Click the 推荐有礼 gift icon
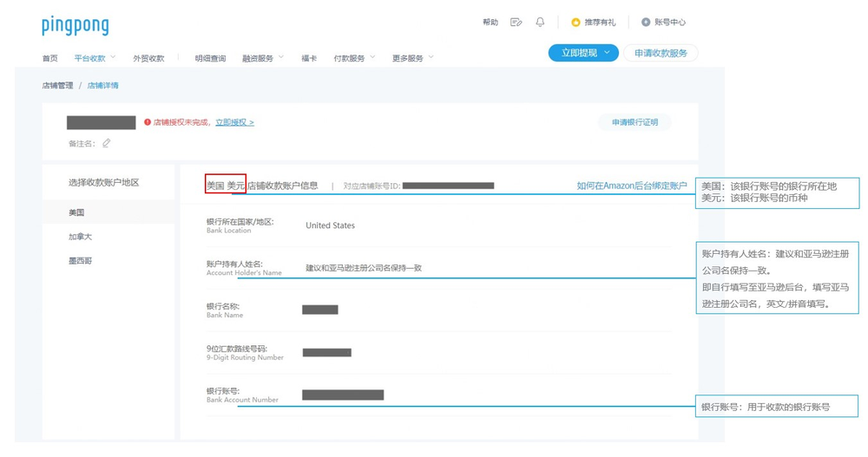 [x=575, y=23]
